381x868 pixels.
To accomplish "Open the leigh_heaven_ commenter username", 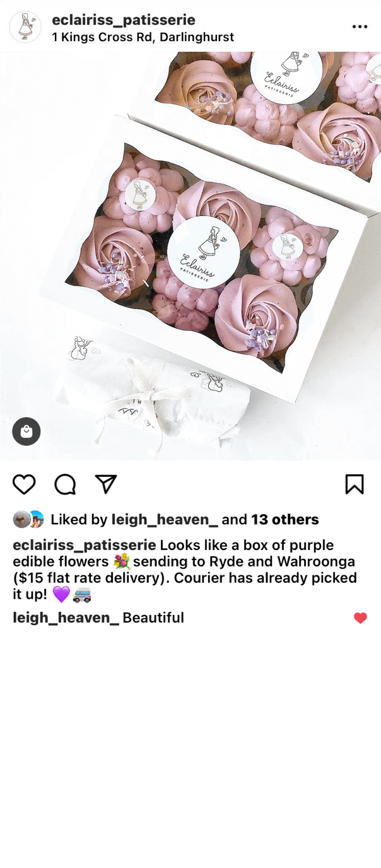I will click(x=66, y=618).
